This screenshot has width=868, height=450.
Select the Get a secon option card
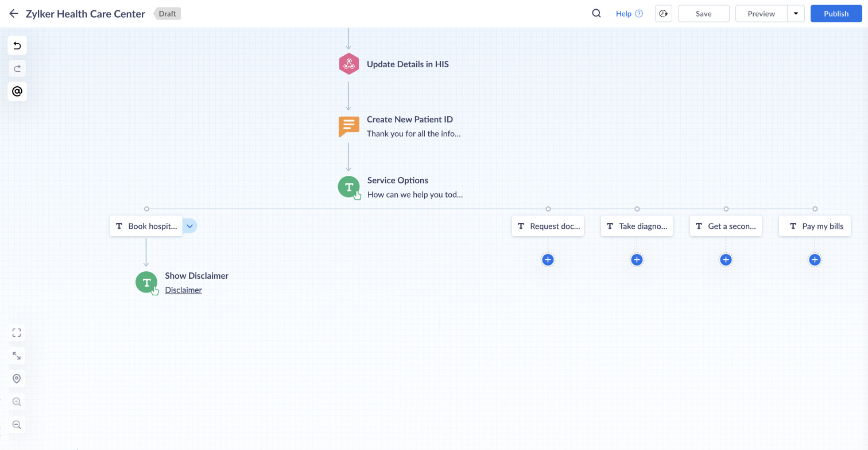point(726,226)
